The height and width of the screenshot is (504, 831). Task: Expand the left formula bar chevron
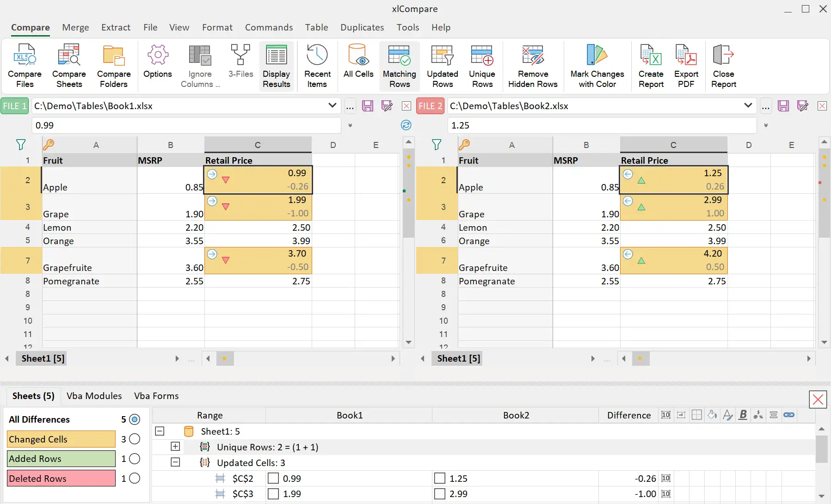[x=350, y=125]
